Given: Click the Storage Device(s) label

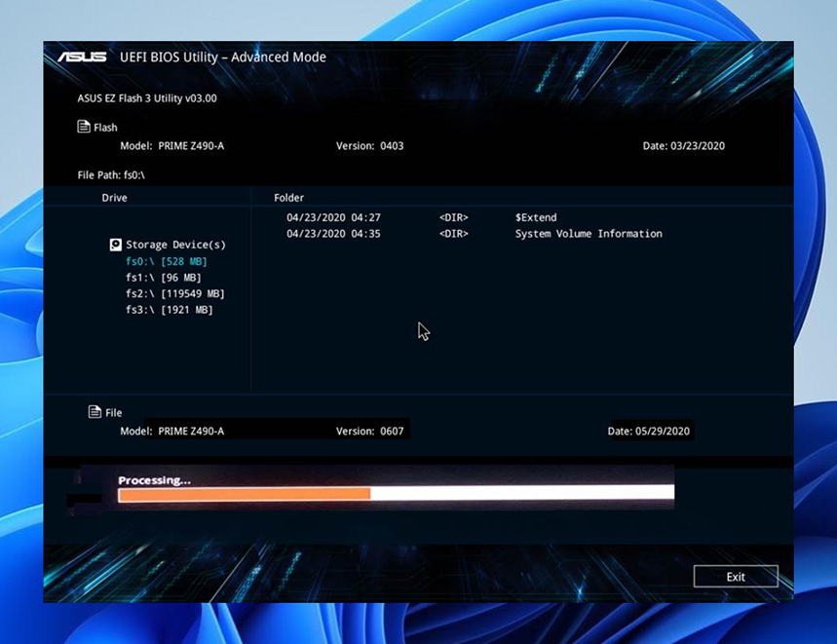Looking at the screenshot, I should (x=175, y=245).
